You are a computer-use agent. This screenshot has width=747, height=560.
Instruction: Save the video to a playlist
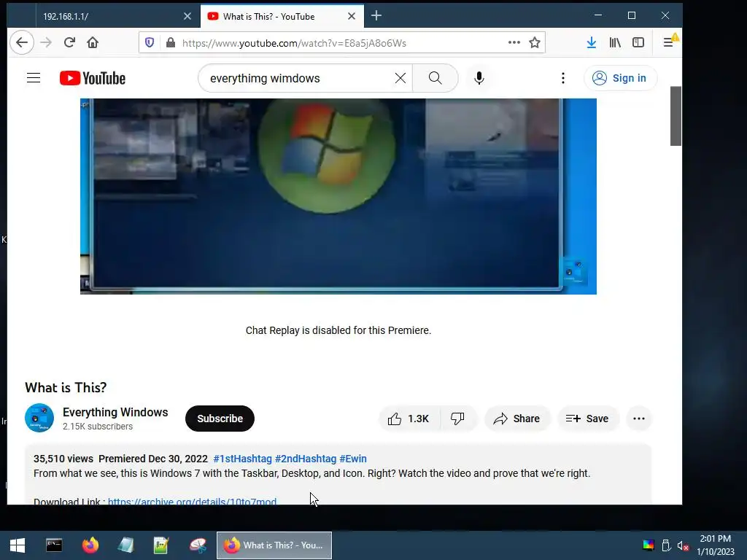coord(587,419)
